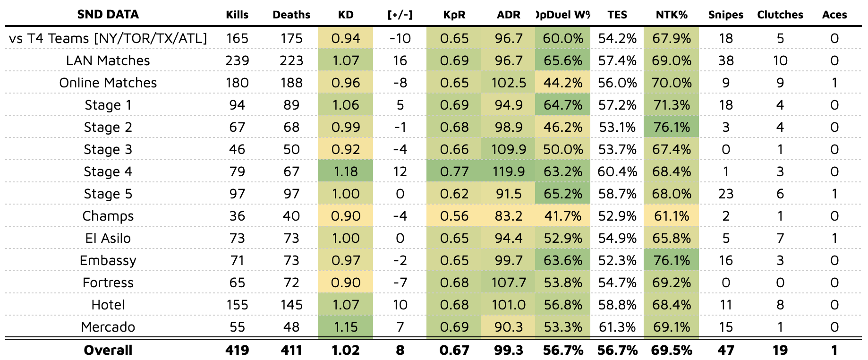Click the Hotel row label
This screenshot has height=360, width=868.
pos(108,305)
